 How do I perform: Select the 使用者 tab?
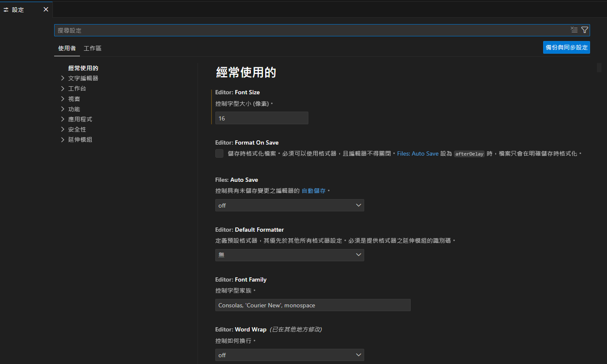click(x=67, y=48)
